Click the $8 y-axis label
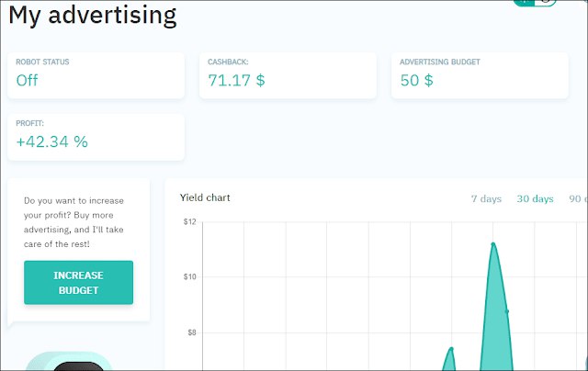This screenshot has width=588, height=371. click(192, 332)
